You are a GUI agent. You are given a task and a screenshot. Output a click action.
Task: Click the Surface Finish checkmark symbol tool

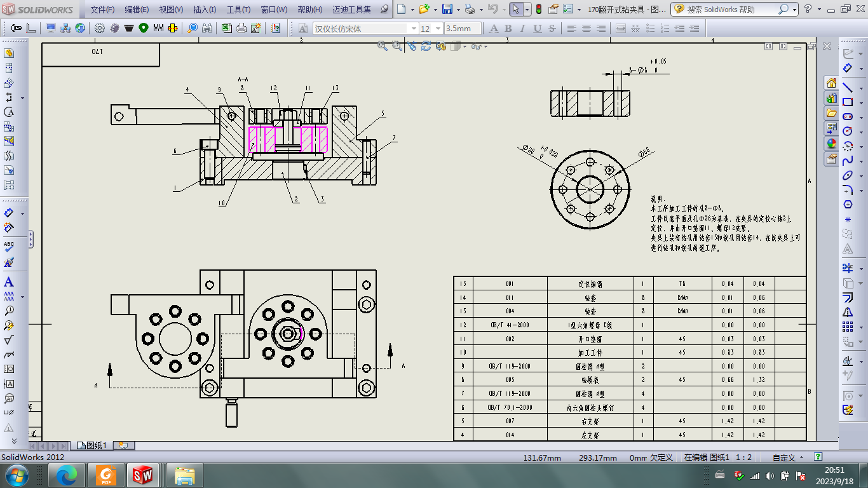click(9, 340)
